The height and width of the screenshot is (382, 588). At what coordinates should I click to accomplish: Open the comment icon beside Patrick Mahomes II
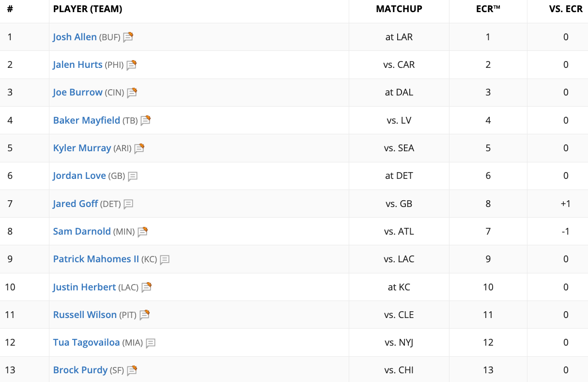point(165,260)
